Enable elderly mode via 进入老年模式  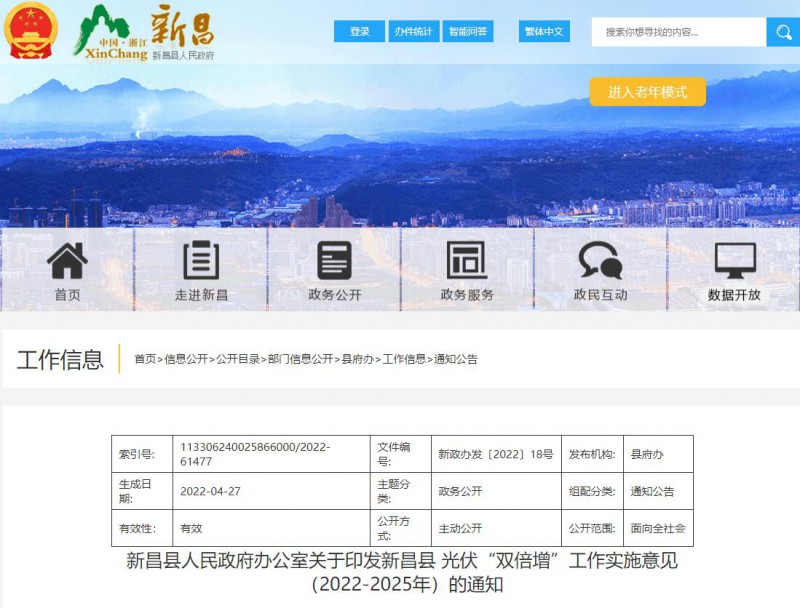[648, 91]
